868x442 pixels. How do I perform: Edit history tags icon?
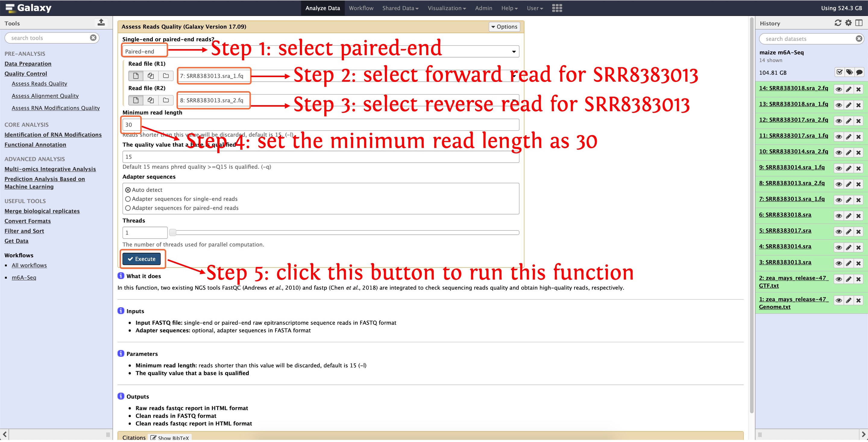pos(850,72)
